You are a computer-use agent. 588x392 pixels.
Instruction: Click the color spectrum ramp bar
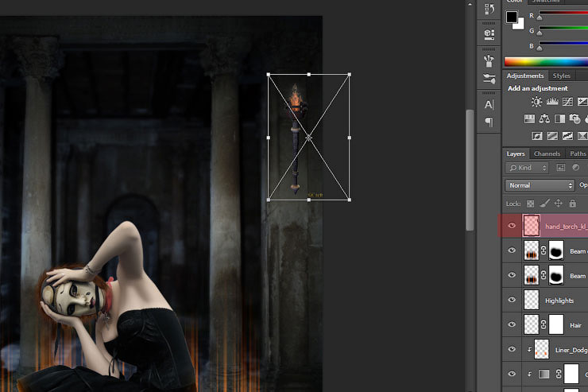coord(546,61)
